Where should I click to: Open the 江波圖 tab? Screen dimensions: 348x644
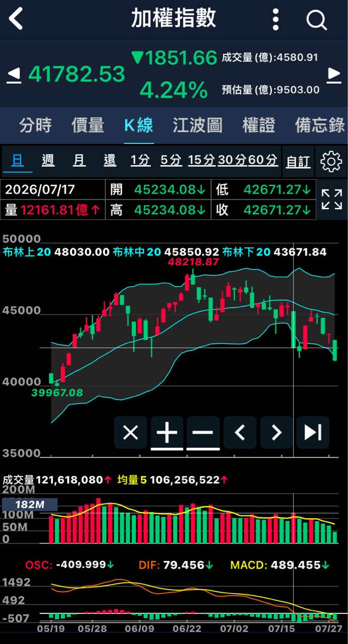198,125
